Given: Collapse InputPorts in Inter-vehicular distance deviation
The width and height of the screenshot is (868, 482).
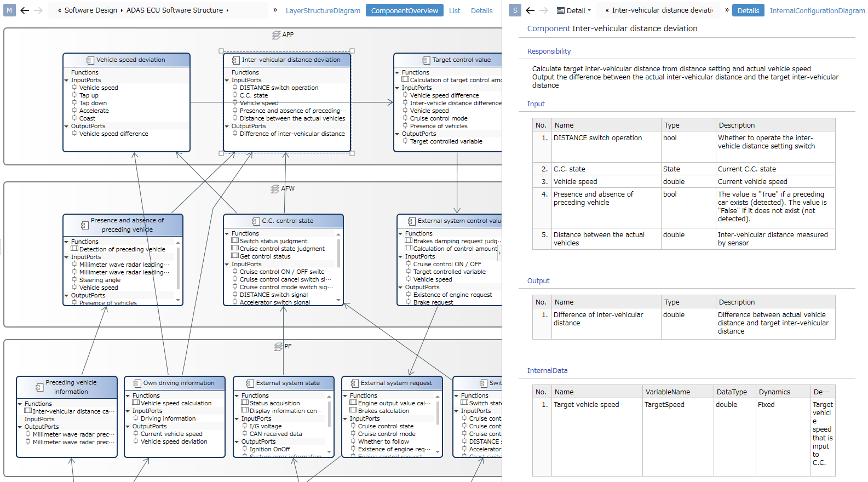Looking at the screenshot, I should tap(227, 80).
